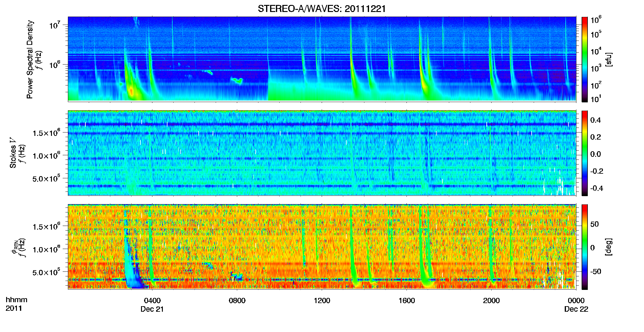Click the -0.4 tick on Stokes V colorbar
Screen dimensions: 644x332
[596, 188]
